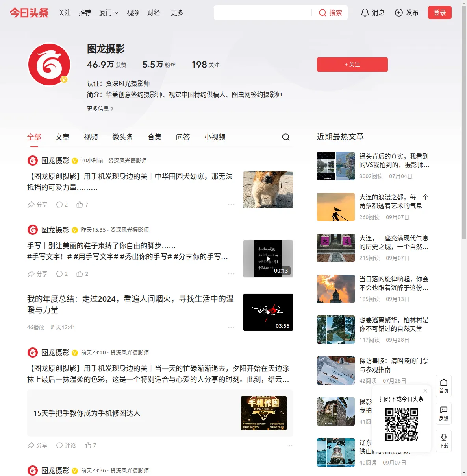The height and width of the screenshot is (476, 467).
Task: Open 反馈 feedback floating button
Action: (444, 413)
